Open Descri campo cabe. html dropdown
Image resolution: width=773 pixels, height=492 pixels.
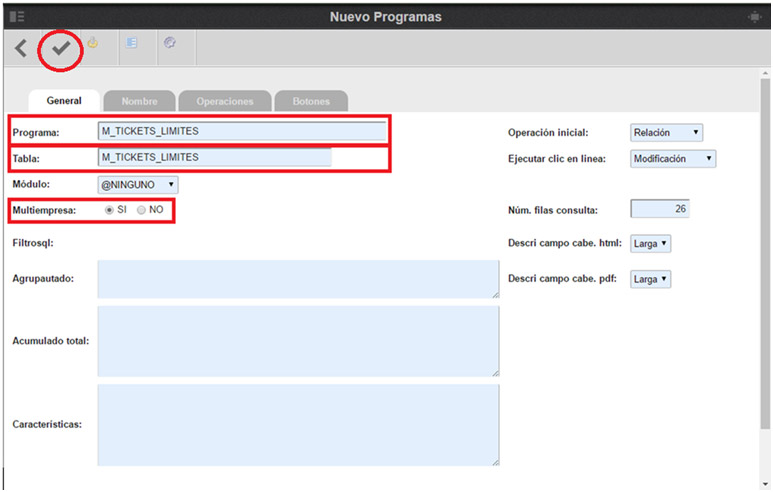tap(650, 244)
